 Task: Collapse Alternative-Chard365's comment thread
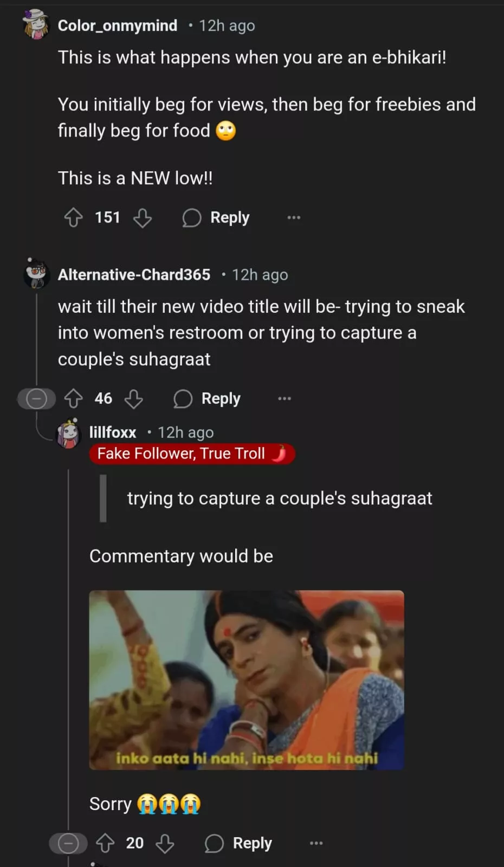tap(36, 399)
